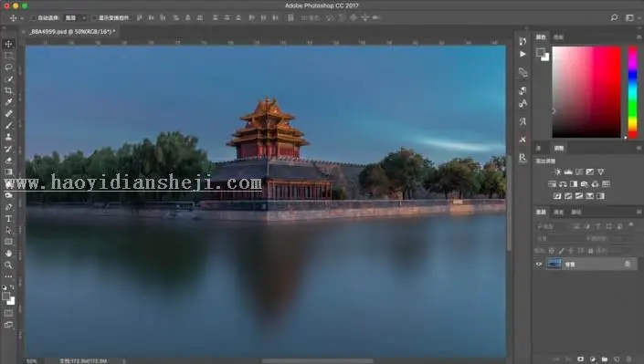Image resolution: width=644 pixels, height=364 pixels.
Task: Open the Move tool preset picker arrow
Action: click(22, 18)
